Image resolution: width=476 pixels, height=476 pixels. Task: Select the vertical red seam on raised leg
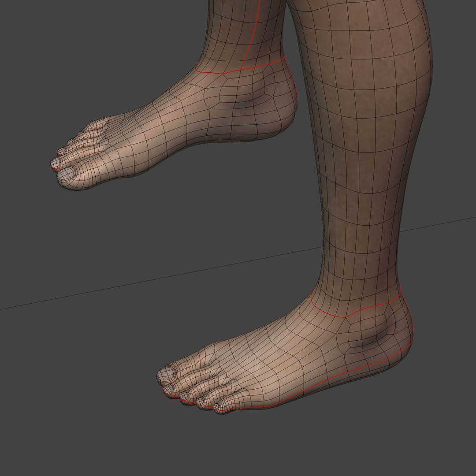tap(251, 33)
